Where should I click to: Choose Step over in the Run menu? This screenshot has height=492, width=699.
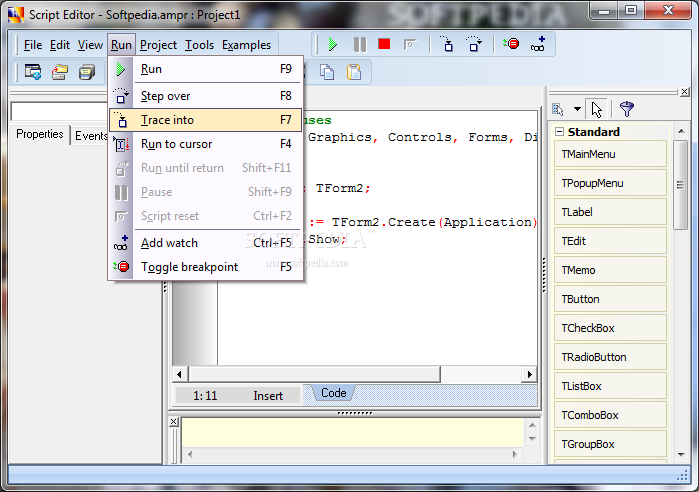(x=206, y=96)
